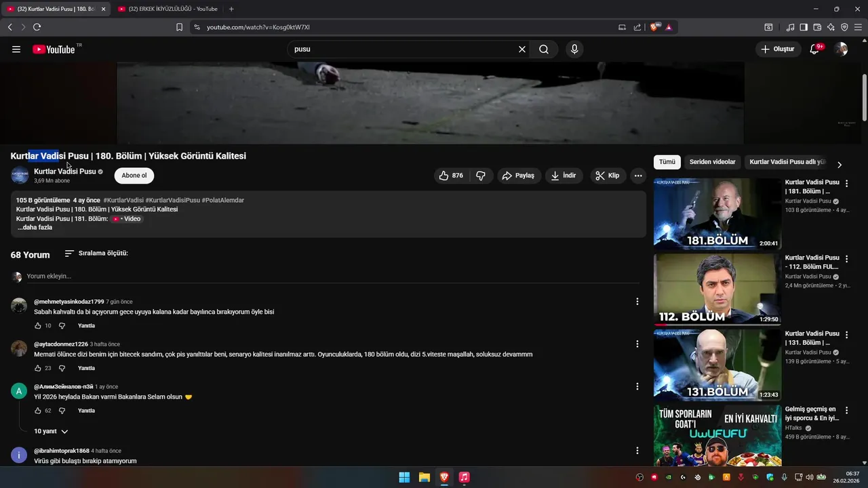The image size is (868, 488).
Task: Open options menu for aytacdonmez1226's comment
Action: 637,344
